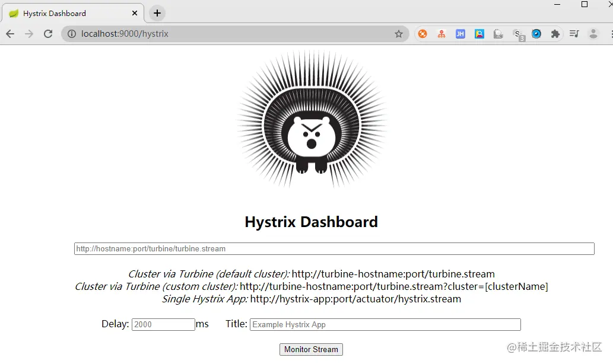Open the blue circular eye extension

tap(536, 34)
